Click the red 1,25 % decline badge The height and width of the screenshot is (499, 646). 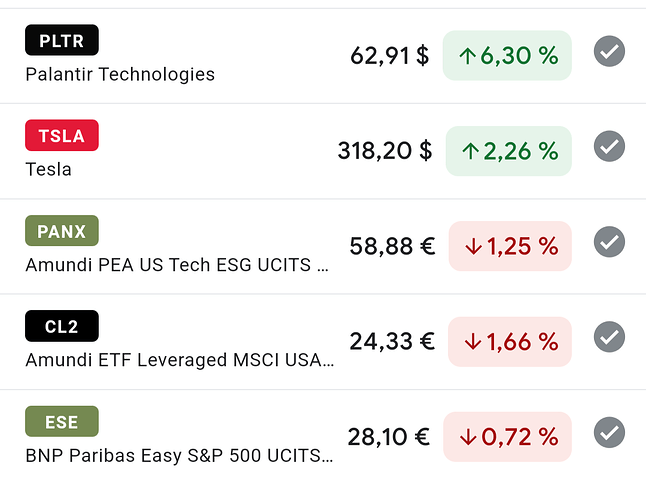point(510,246)
